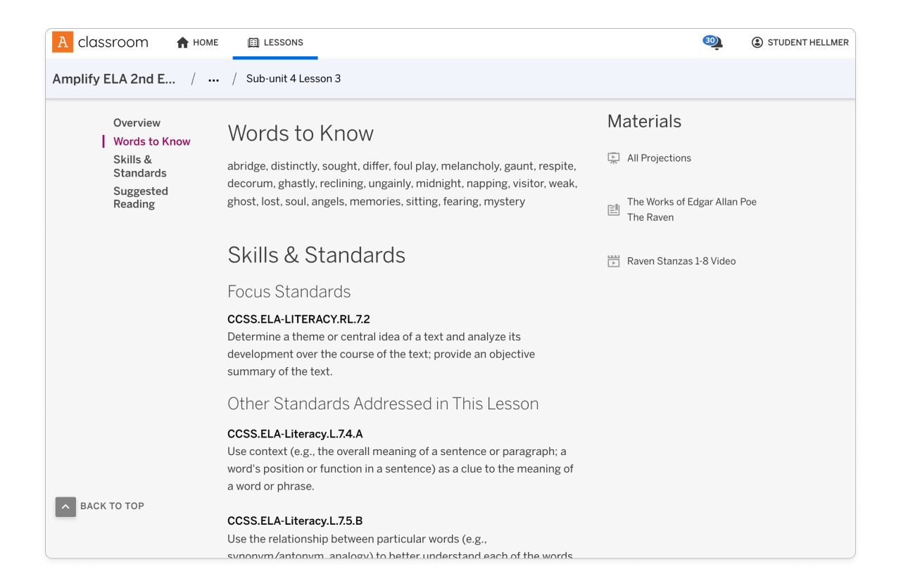This screenshot has width=901, height=588.
Task: Select Overview in the lesson sidebar
Action: tap(137, 122)
